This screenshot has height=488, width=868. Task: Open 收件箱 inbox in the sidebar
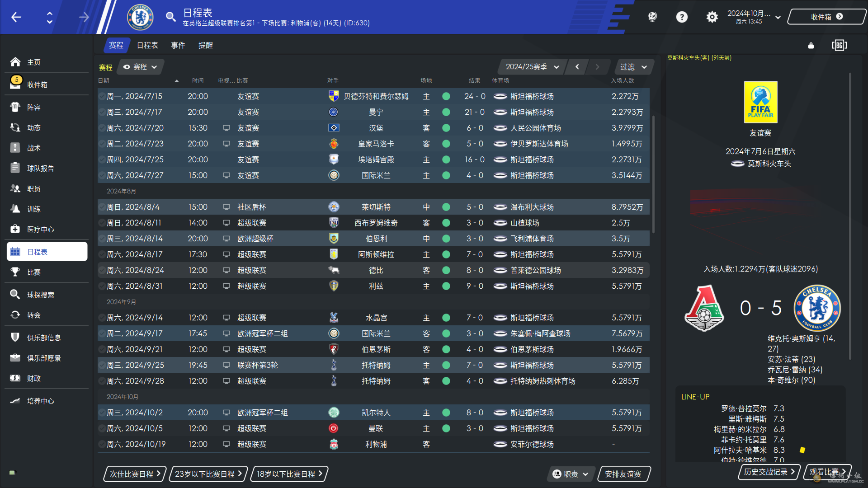47,84
